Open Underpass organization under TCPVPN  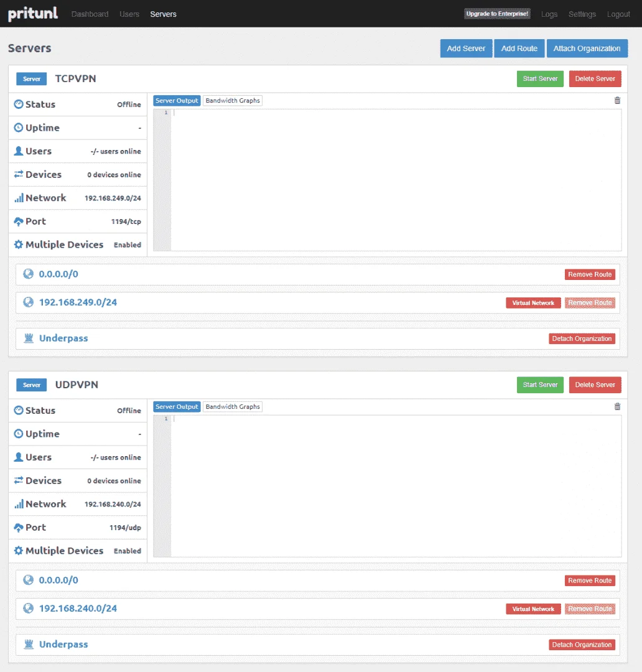(x=63, y=338)
